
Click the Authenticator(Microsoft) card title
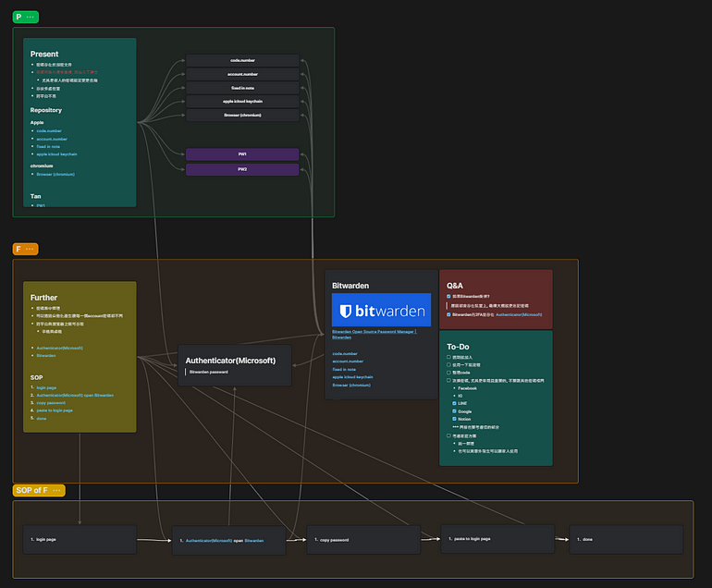230,361
